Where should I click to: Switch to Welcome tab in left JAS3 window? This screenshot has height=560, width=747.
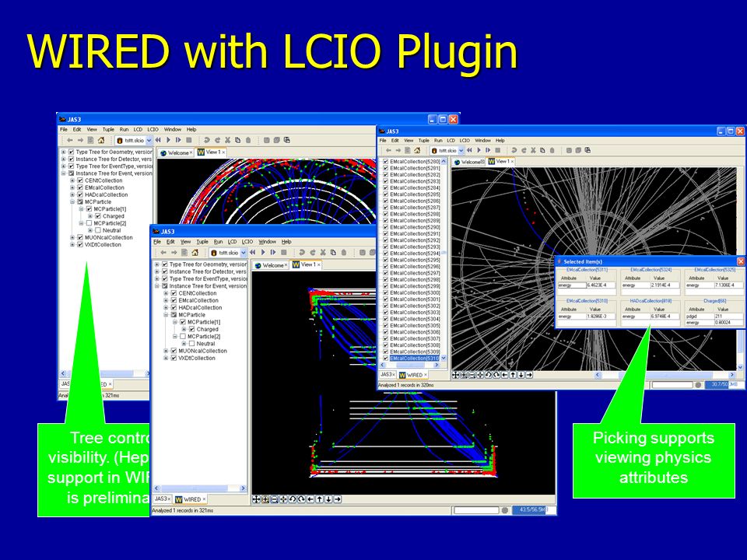(176, 152)
